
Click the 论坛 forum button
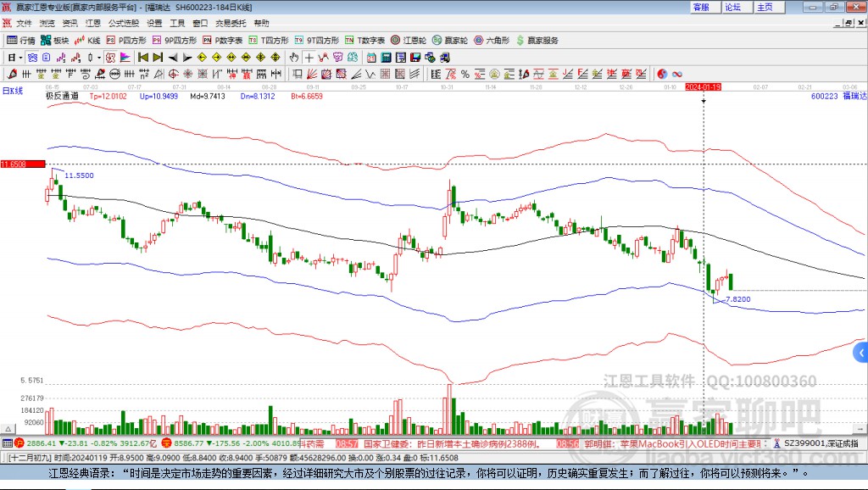pyautogui.click(x=732, y=7)
